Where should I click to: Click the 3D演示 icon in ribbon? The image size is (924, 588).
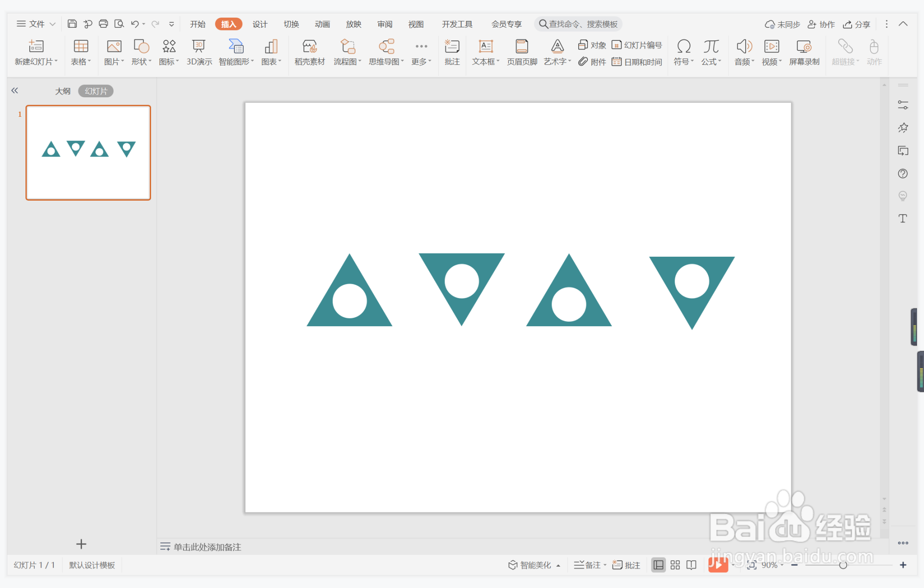point(199,52)
